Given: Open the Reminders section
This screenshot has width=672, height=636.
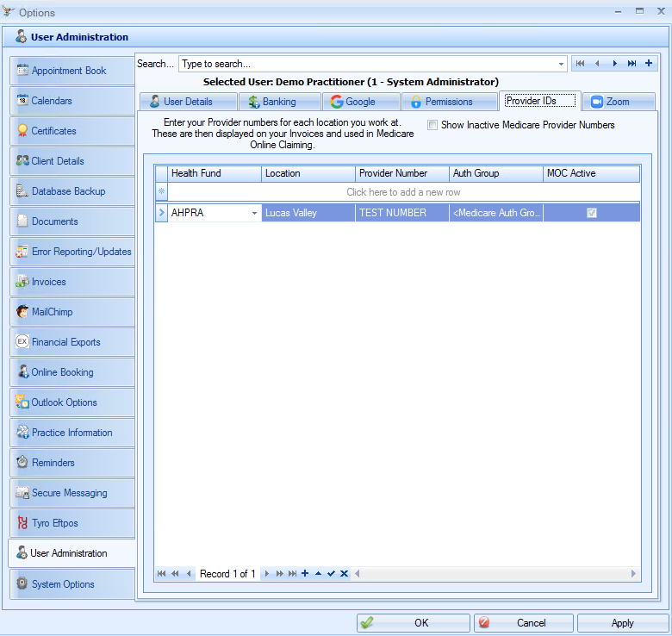Looking at the screenshot, I should coord(72,463).
